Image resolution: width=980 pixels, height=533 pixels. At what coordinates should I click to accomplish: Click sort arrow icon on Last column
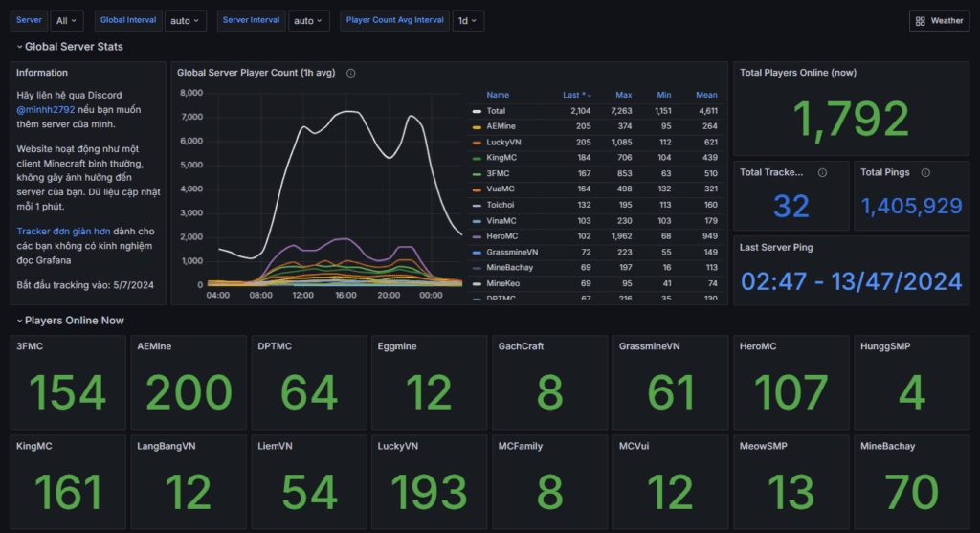click(589, 96)
